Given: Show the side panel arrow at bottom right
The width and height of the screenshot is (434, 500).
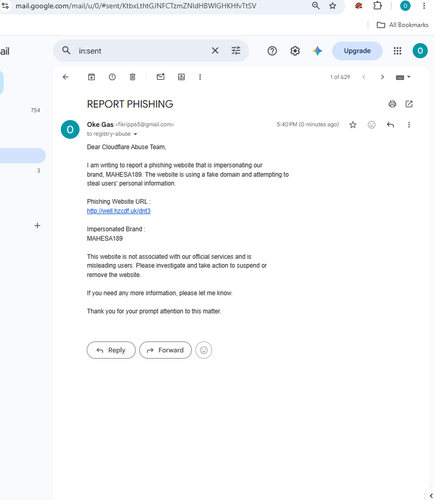Looking at the screenshot, I should (x=430, y=496).
